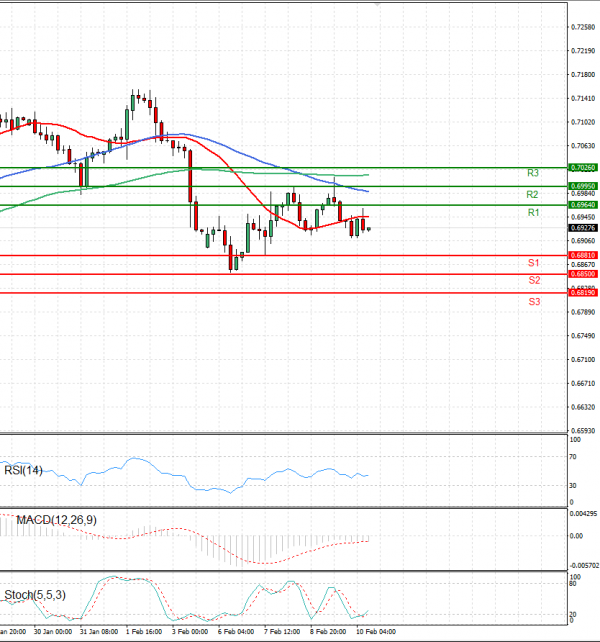Viewport: 600px width, 642px height.
Task: Click the R2 resistance label
Action: tap(532, 194)
